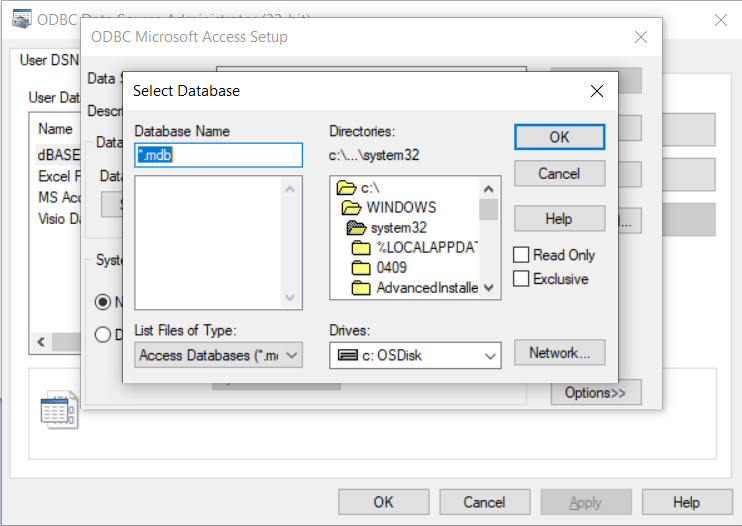Select the MS Access data source row

click(59, 197)
